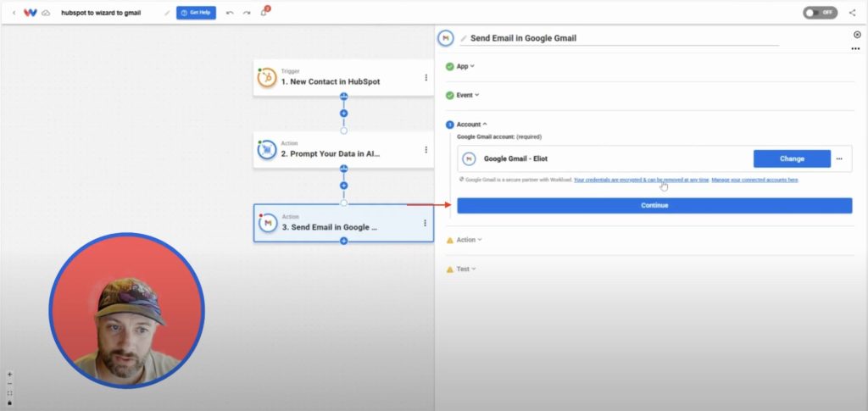
Task: Select the Send Email in Google step
Action: 343,223
